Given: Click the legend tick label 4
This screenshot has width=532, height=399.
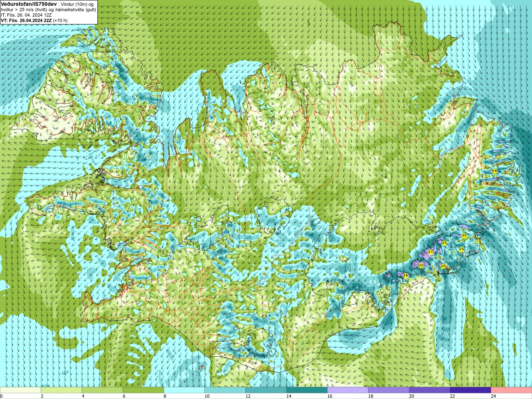Looking at the screenshot, I should coord(83,396).
